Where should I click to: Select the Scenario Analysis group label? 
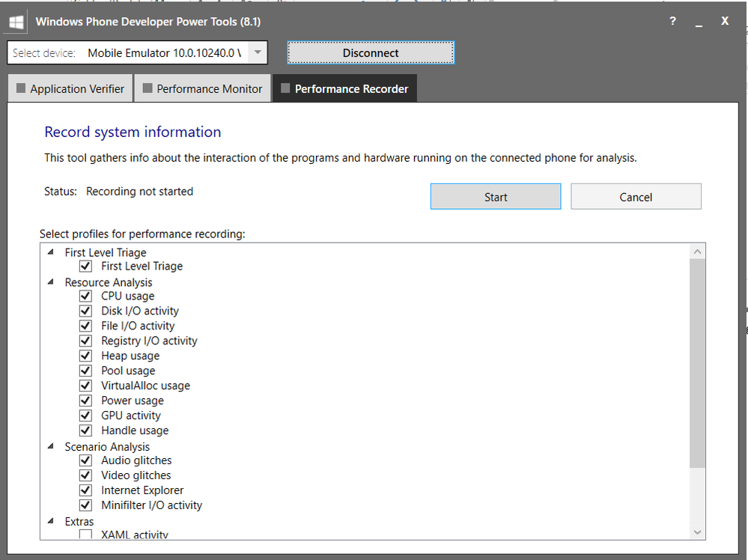point(107,447)
